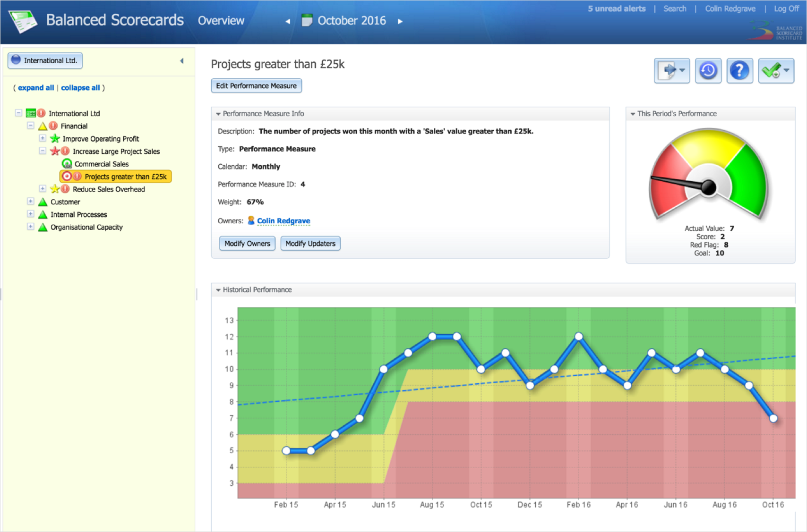
Task: Click yellow star icon of Reduce Sales Overhead
Action: (x=55, y=189)
